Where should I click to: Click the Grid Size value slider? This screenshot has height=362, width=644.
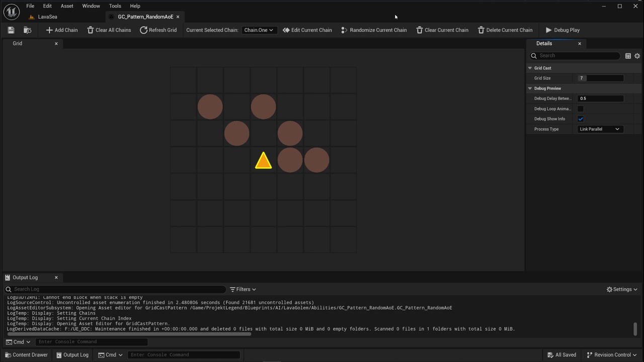click(x=601, y=78)
